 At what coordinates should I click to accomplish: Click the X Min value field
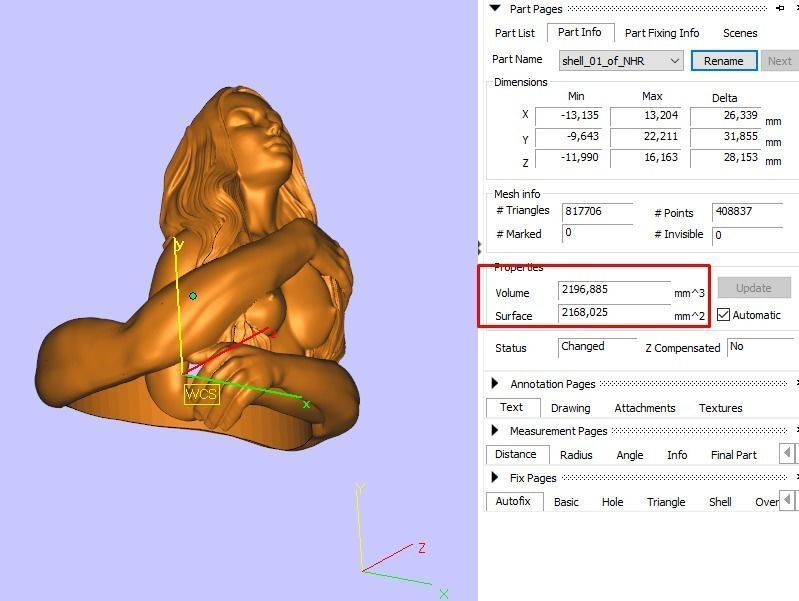(x=569, y=116)
